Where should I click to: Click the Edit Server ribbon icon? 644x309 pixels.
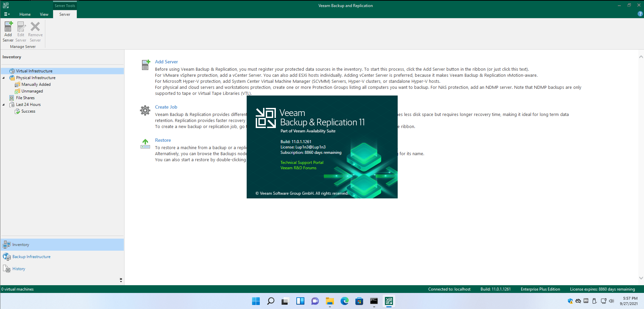(21, 32)
